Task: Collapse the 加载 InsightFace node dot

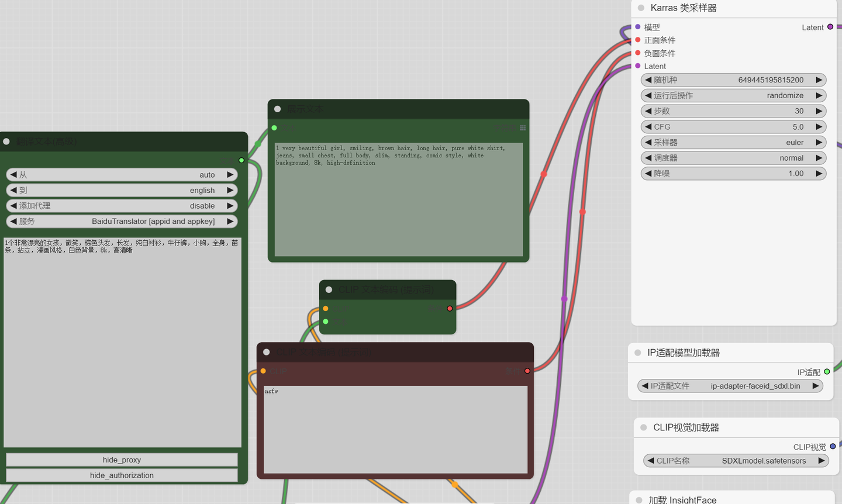Action: click(x=639, y=500)
